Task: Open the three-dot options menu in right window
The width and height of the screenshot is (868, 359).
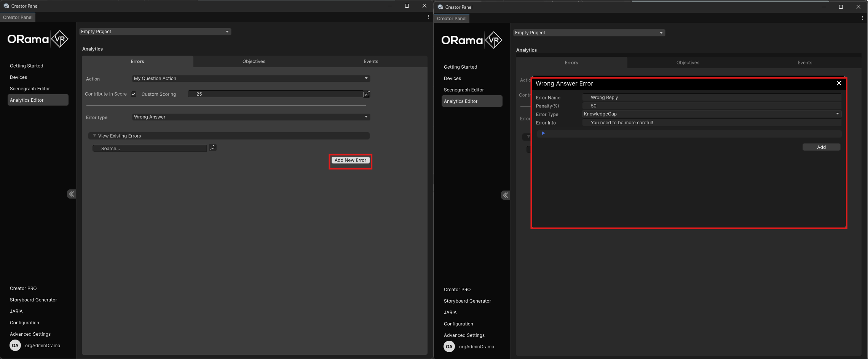Action: [x=862, y=18]
